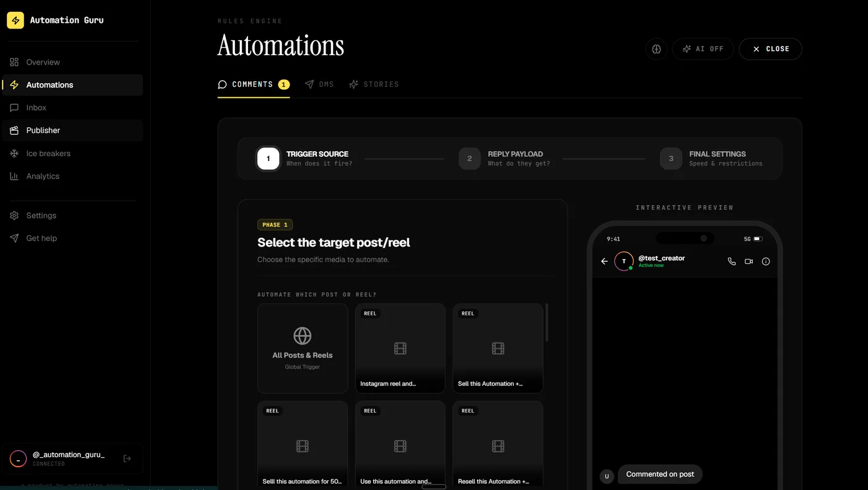The height and width of the screenshot is (490, 868).
Task: Click the brain icon button in header
Action: click(657, 49)
